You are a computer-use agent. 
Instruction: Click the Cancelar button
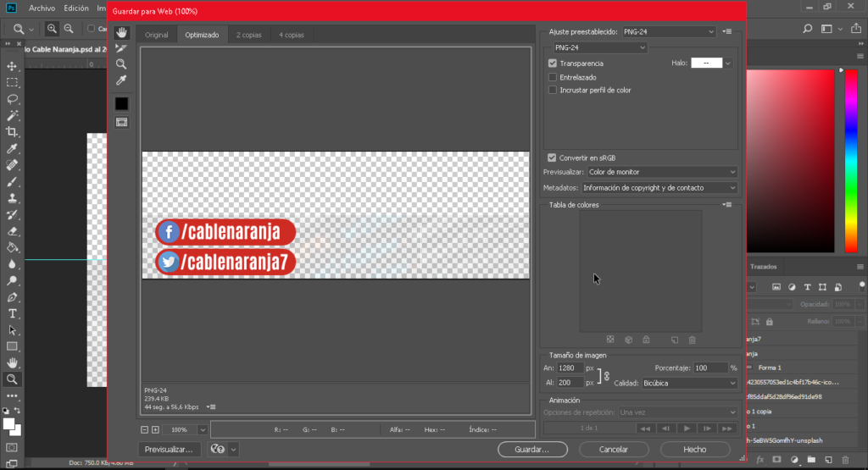point(614,450)
